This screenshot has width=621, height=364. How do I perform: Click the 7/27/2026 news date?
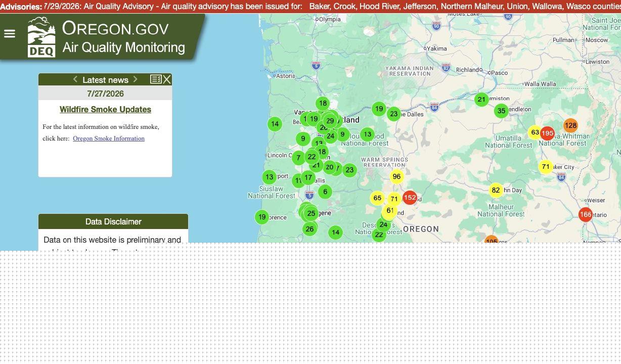click(x=105, y=94)
